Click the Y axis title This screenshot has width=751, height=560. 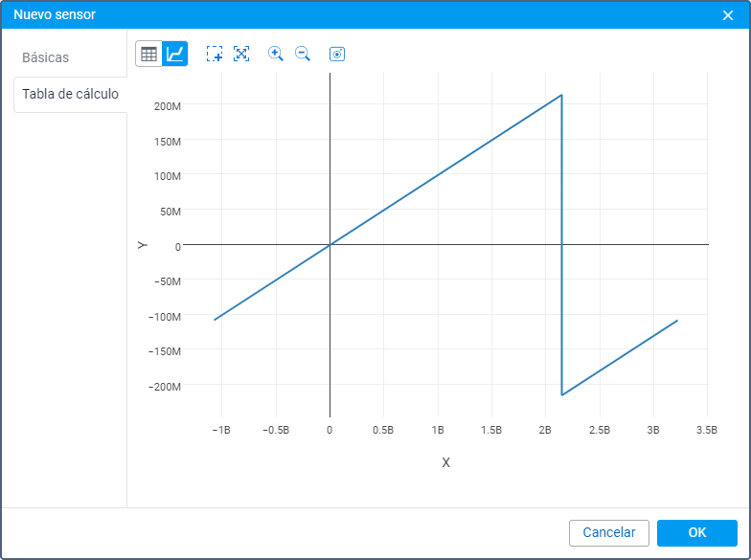pyautogui.click(x=142, y=245)
